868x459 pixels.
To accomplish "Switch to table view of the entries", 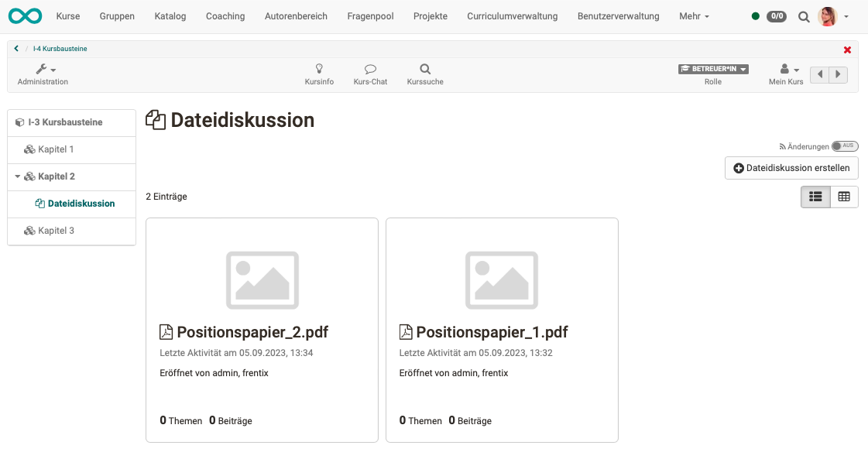I will 844,197.
